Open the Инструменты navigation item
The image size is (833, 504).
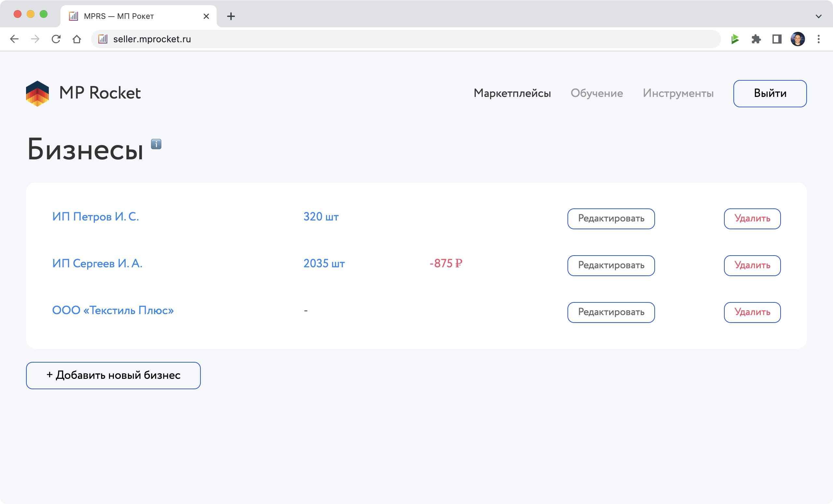678,93
